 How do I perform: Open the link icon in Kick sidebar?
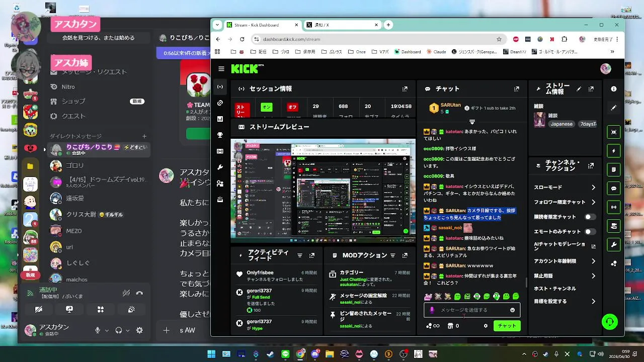click(220, 103)
